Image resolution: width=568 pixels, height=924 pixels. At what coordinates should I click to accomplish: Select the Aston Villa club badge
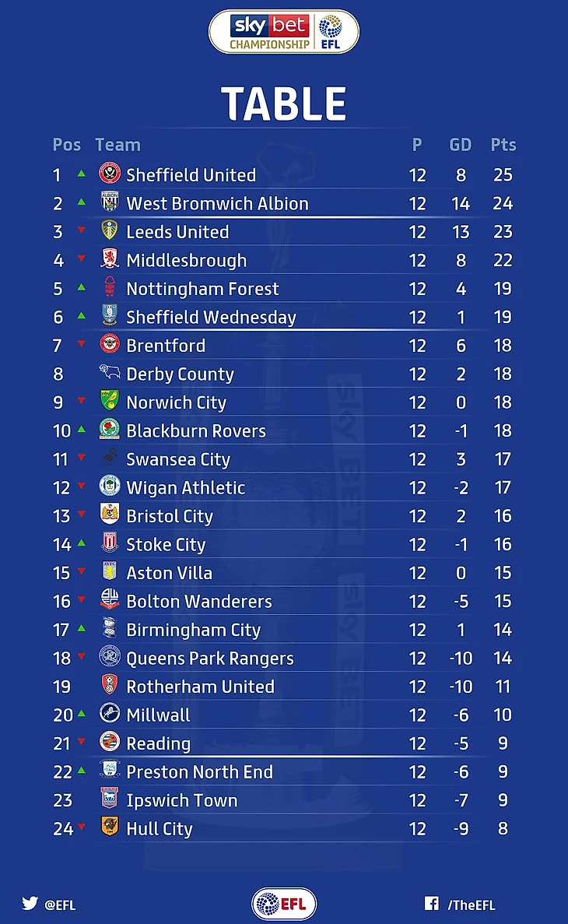(110, 571)
